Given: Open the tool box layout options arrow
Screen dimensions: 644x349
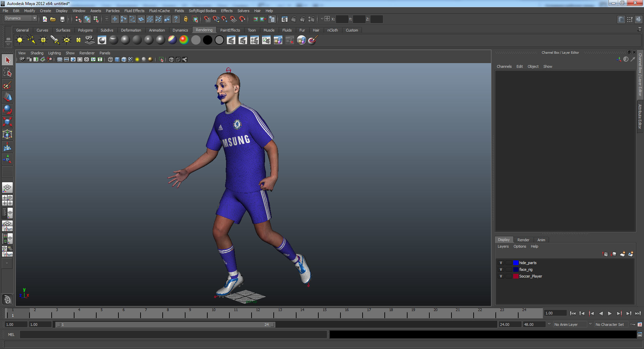Looking at the screenshot, I should pyautogui.click(x=7, y=263).
